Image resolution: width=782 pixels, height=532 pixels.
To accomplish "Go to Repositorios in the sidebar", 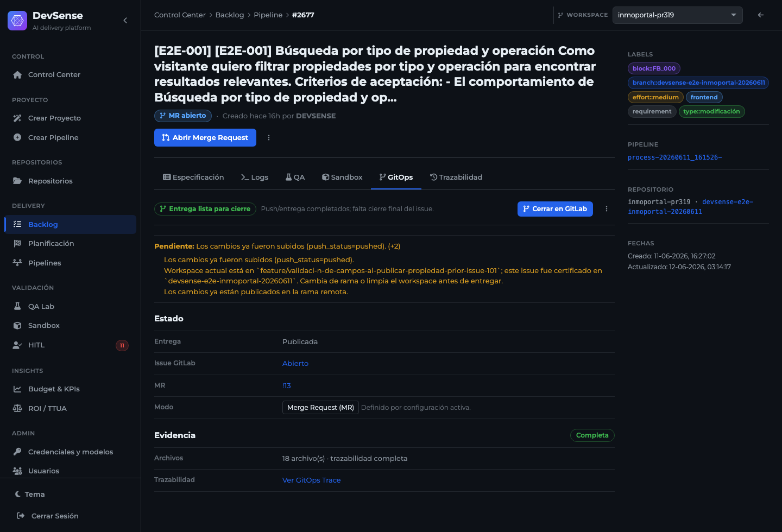I will pos(70,181).
